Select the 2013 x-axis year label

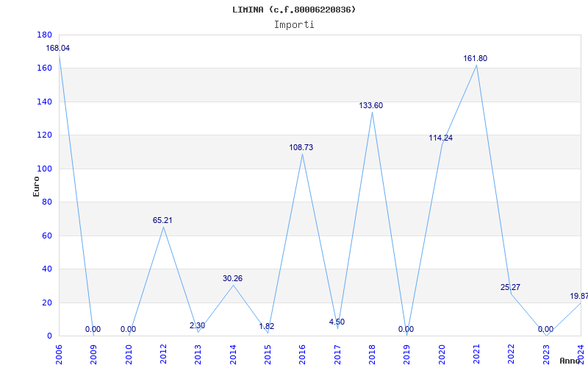click(x=198, y=355)
